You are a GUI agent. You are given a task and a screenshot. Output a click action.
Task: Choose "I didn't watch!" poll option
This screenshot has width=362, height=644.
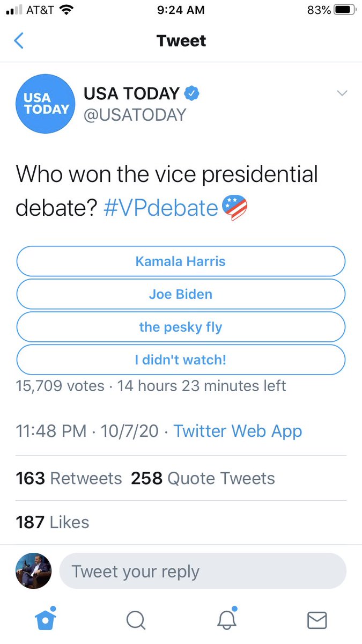[x=181, y=360]
